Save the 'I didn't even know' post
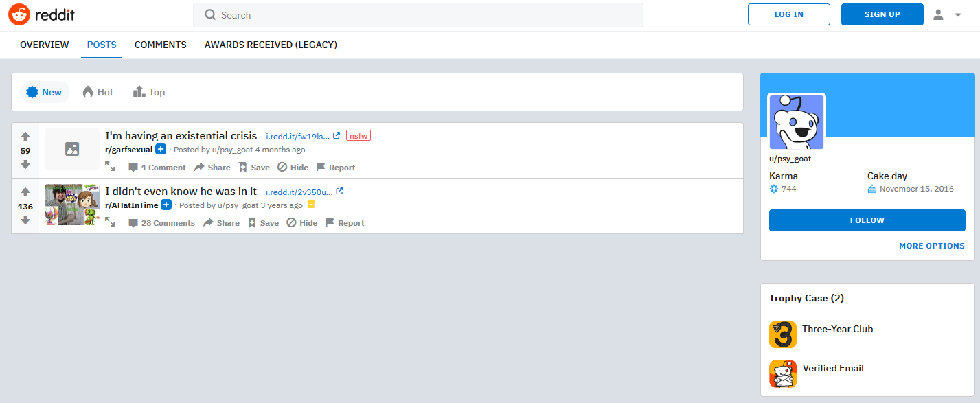 click(x=263, y=223)
